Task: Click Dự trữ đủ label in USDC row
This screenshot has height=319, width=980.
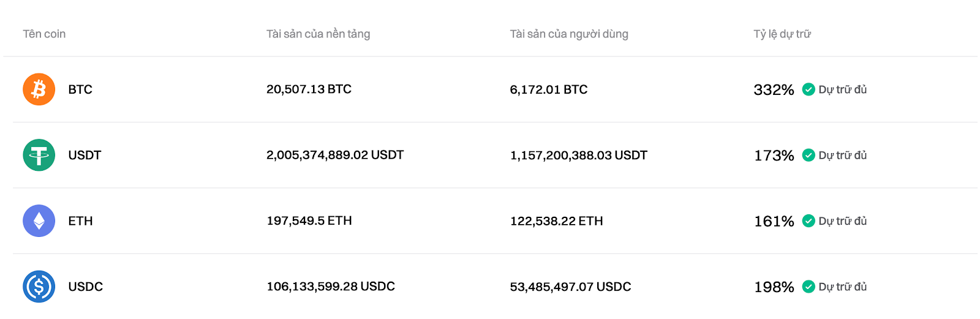Action: (843, 287)
